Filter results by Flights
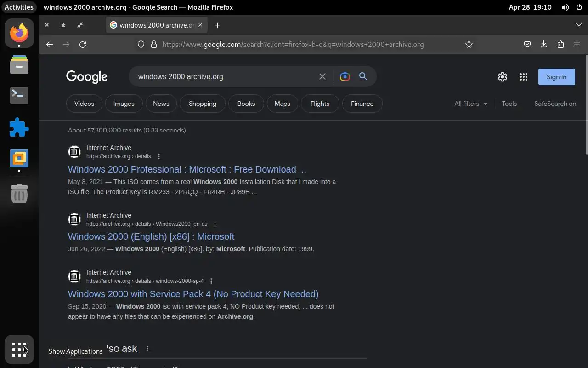588x368 pixels. coord(320,103)
